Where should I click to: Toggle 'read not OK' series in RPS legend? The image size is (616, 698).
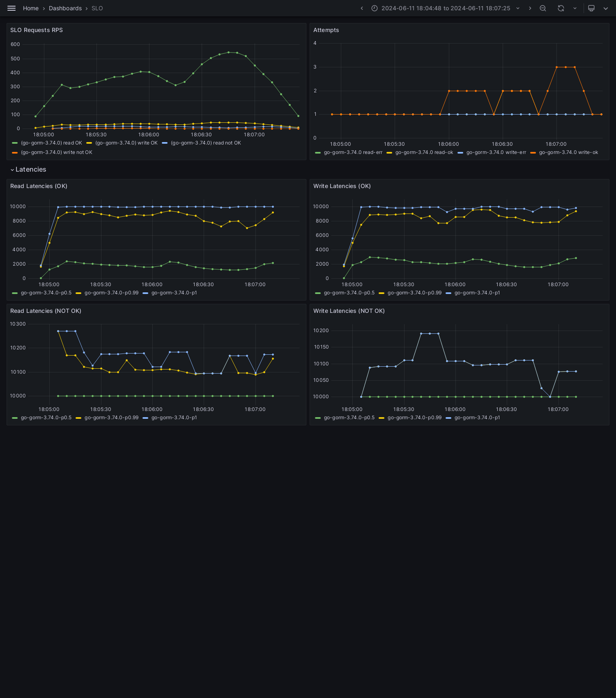pyautogui.click(x=206, y=143)
